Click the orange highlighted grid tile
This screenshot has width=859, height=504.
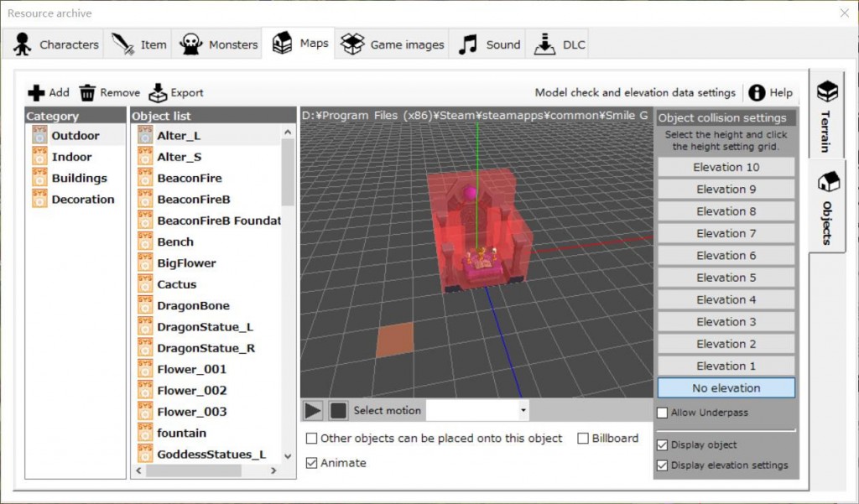tap(396, 340)
